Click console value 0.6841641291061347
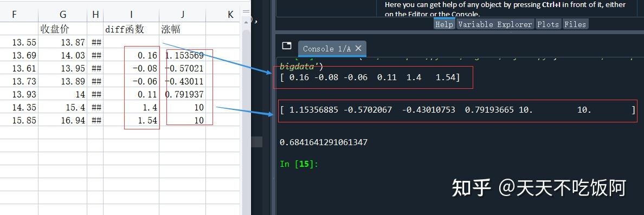Screen dimensions: 644x215 (x=324, y=142)
